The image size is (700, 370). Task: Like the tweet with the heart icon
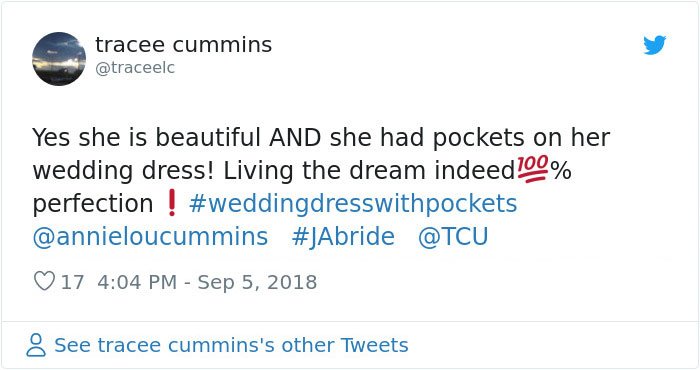(x=44, y=282)
